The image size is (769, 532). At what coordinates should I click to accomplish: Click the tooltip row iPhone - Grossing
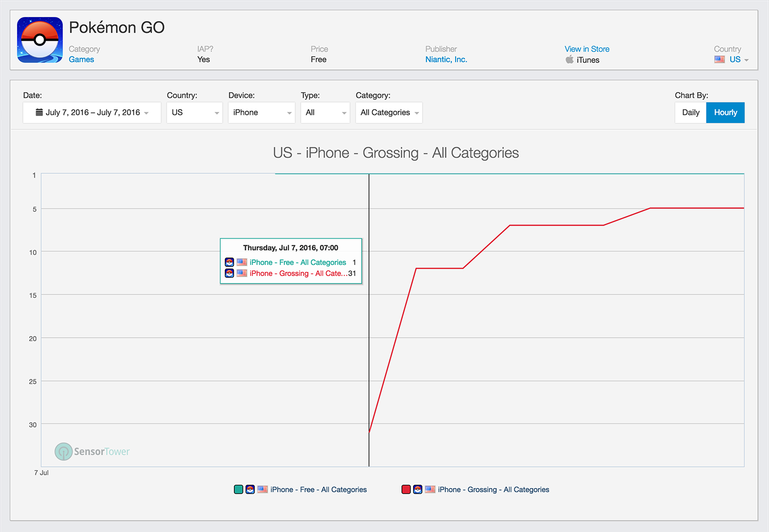tap(291, 273)
